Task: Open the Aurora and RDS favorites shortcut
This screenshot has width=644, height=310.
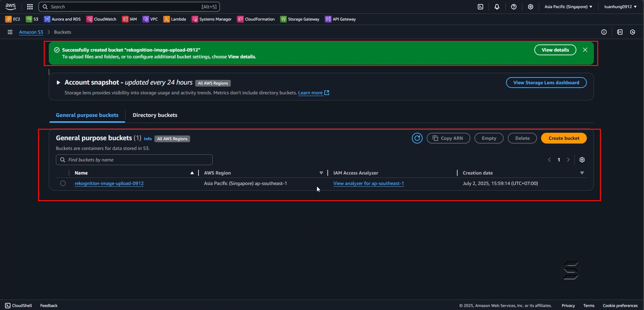Action: (x=62, y=19)
